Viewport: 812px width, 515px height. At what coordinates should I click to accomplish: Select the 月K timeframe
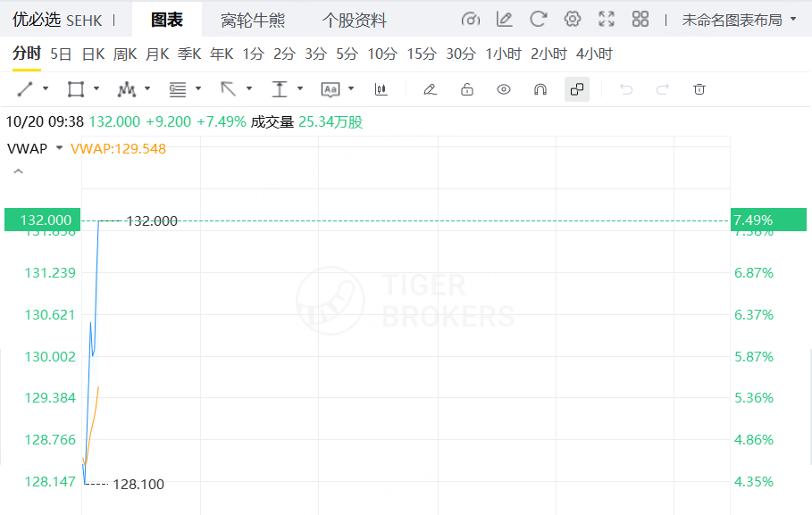157,54
